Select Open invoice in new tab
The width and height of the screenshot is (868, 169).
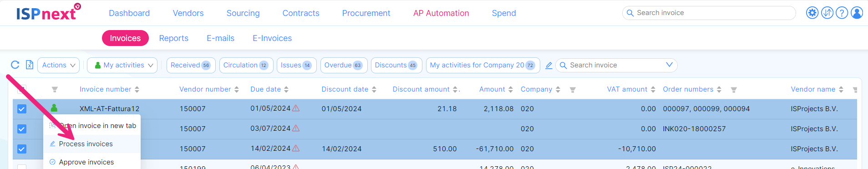click(x=92, y=126)
